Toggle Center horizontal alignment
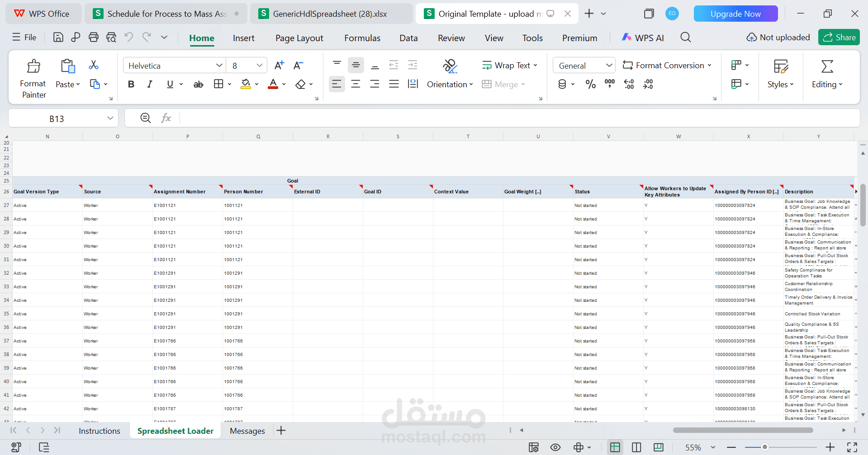The width and height of the screenshot is (868, 455). click(356, 84)
